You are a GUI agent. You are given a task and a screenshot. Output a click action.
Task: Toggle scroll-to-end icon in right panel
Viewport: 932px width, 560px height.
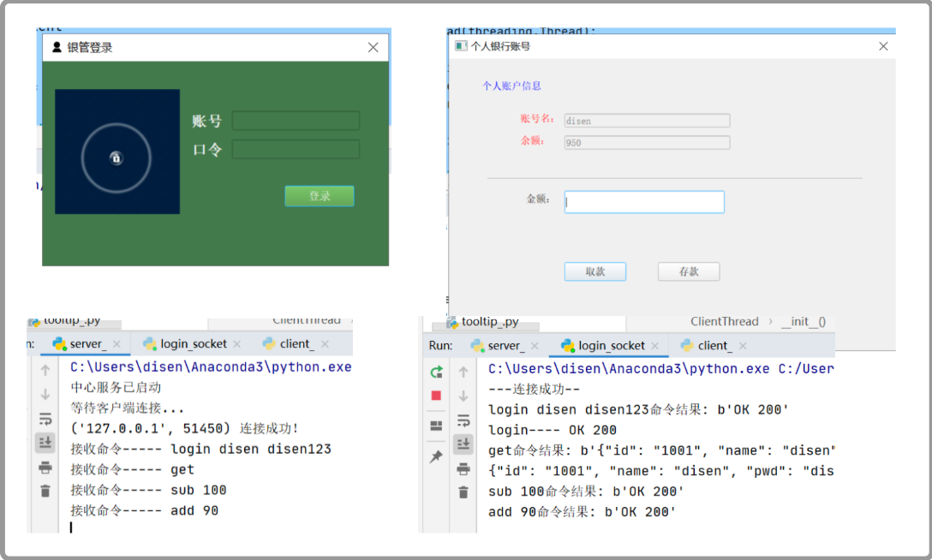(463, 444)
